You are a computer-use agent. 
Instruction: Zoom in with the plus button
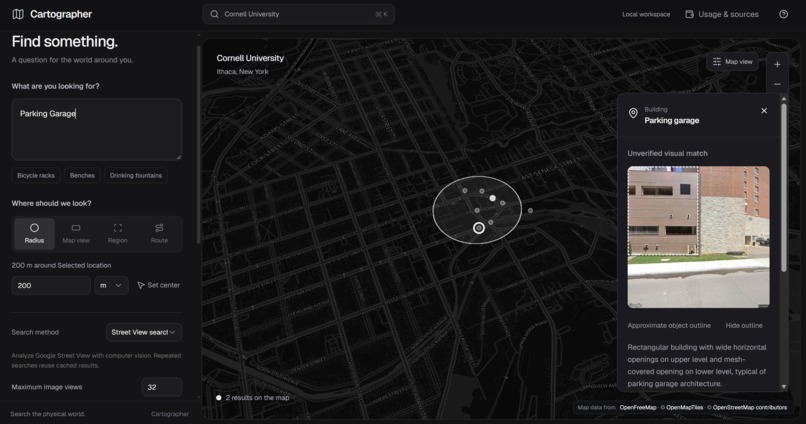coord(777,64)
